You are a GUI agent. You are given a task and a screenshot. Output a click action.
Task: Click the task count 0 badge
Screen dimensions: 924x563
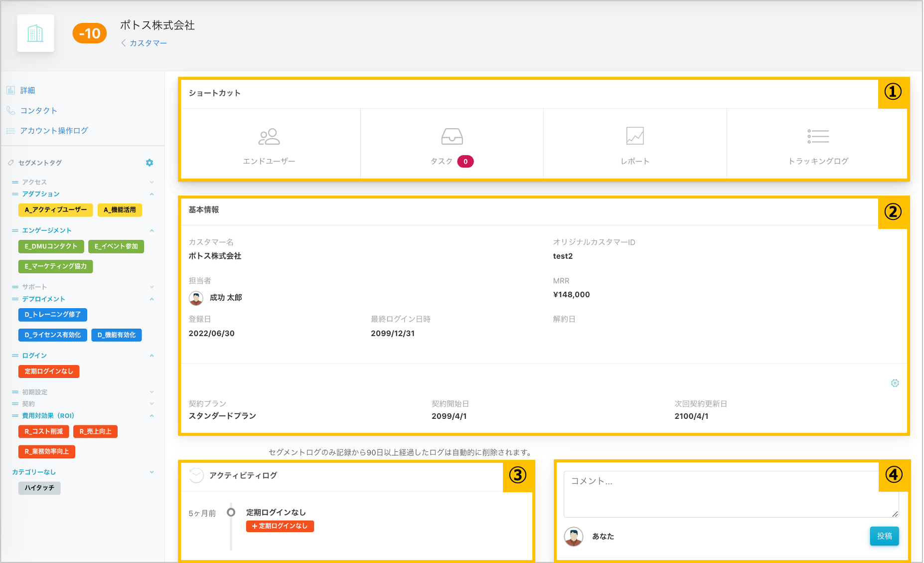[465, 162]
